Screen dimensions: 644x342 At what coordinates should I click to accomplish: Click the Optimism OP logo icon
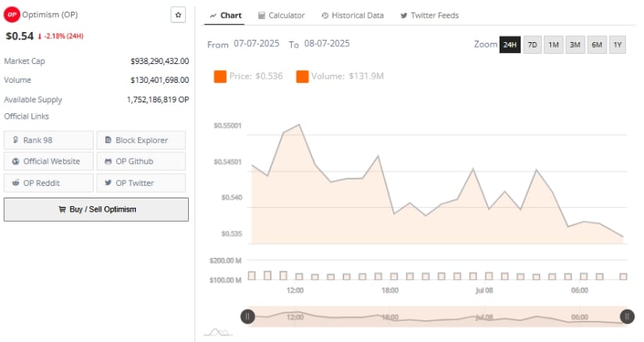12,14
